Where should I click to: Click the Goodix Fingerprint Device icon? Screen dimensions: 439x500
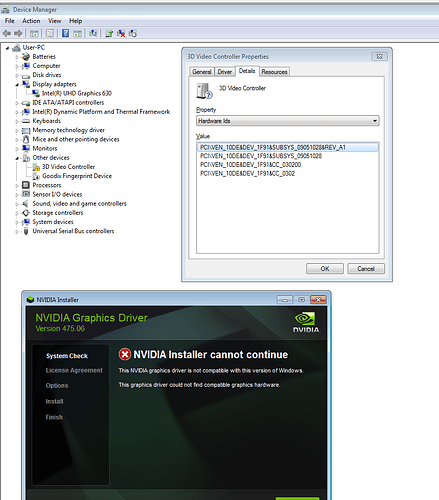[36, 176]
